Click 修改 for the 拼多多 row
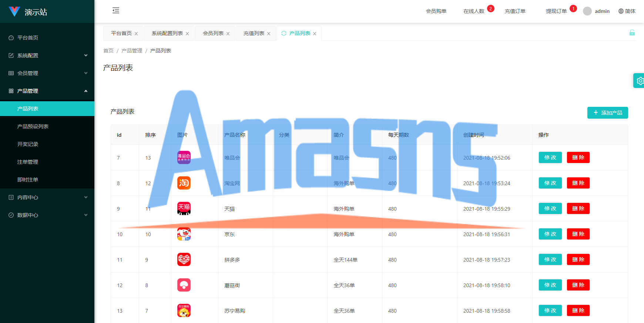 click(550, 259)
